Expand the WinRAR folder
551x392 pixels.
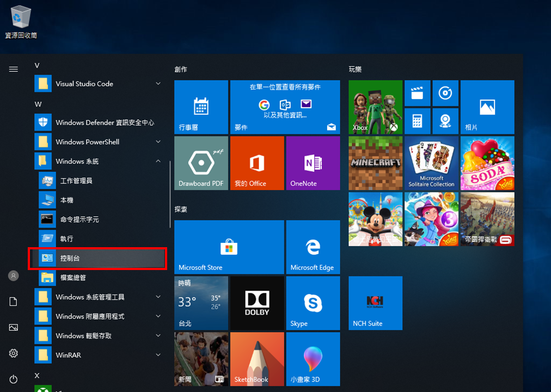coord(99,355)
